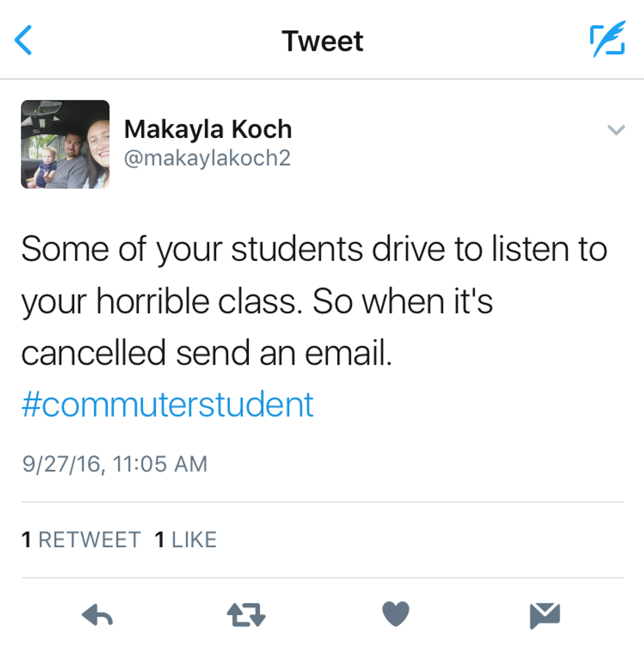Reply to Makayla Koch's tweet
The image size is (644, 650).
tap(97, 615)
